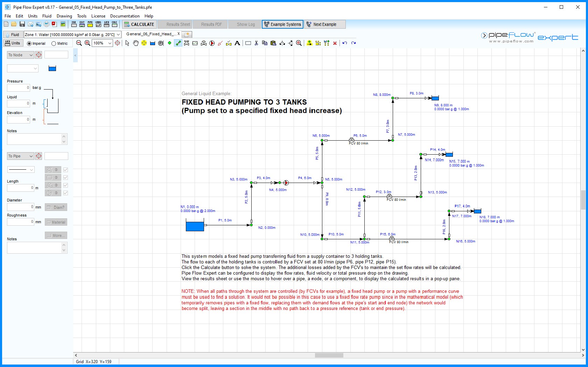Click the Results PDF button
The width and height of the screenshot is (588, 367).
pos(210,24)
